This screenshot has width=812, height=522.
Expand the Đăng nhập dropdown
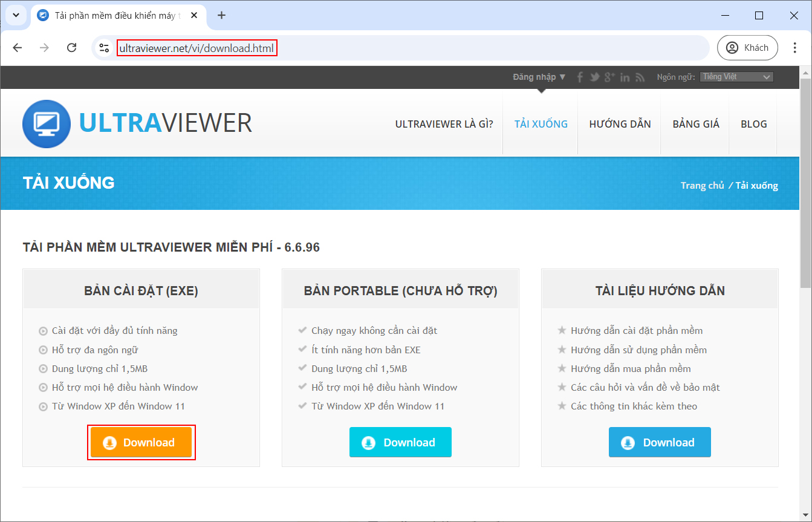click(x=539, y=77)
